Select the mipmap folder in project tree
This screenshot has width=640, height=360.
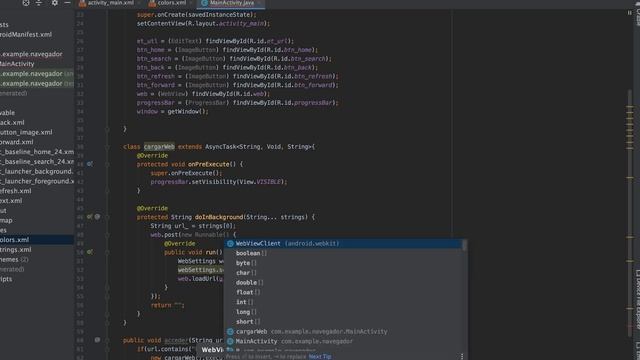point(6,220)
